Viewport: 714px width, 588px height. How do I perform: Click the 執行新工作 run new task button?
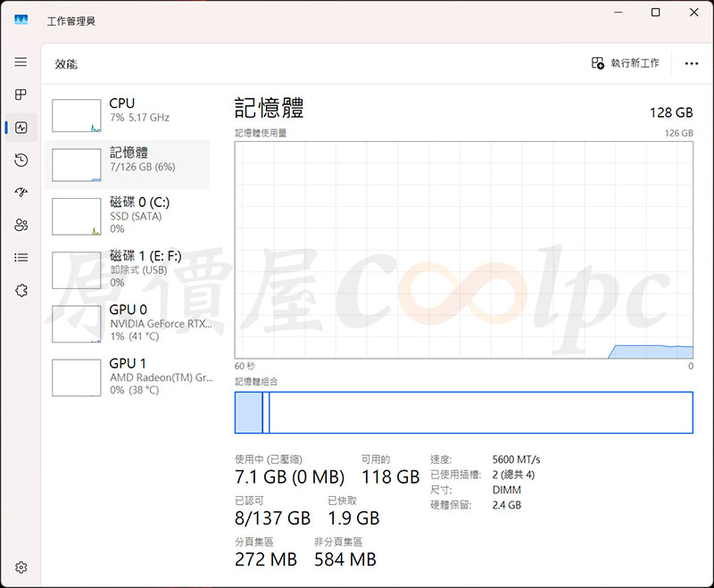click(x=625, y=63)
